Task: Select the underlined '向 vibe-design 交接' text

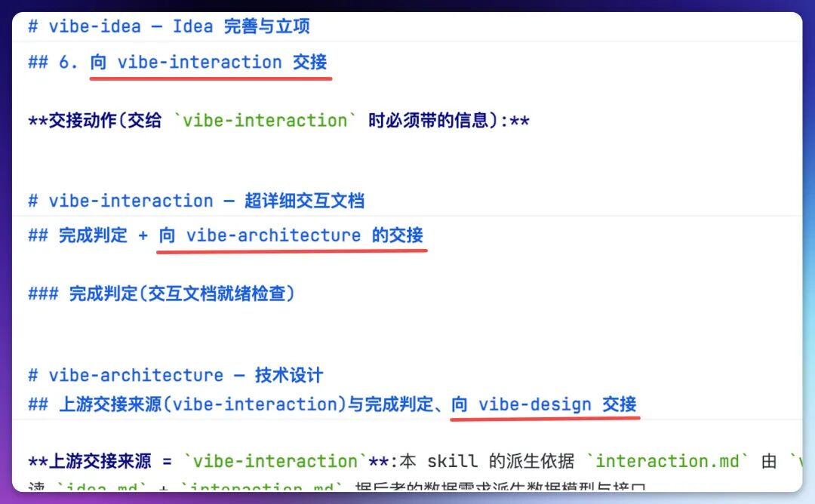Action: pos(543,404)
